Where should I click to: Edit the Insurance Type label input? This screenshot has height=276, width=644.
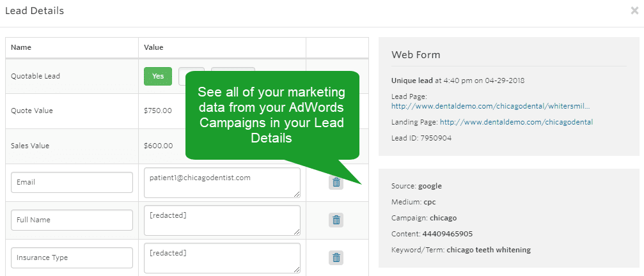[72, 257]
